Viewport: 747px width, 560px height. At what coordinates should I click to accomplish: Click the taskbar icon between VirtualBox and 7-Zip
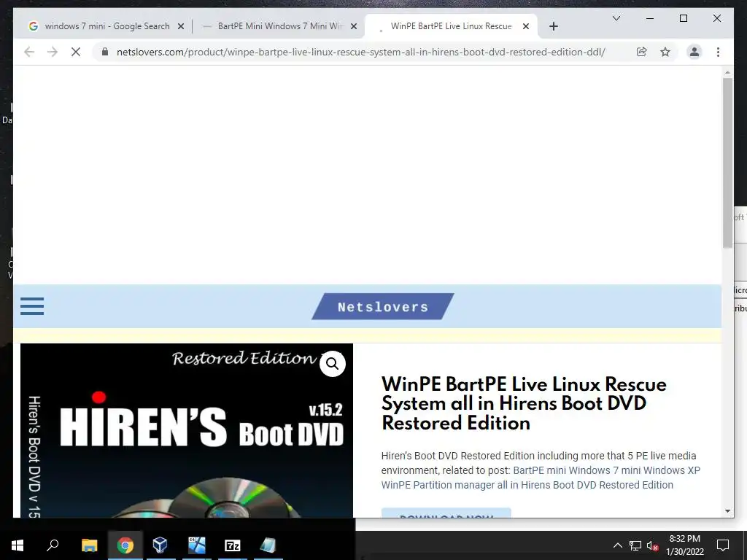click(196, 545)
